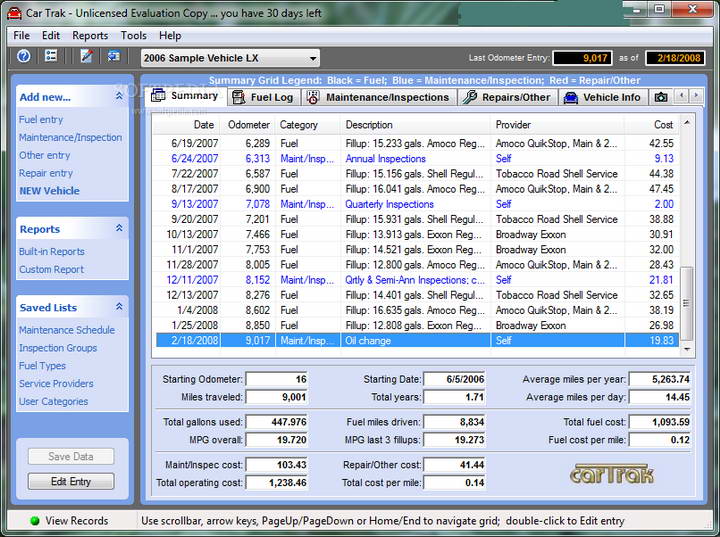Open the Tools menu
The image size is (720, 537).
tap(134, 35)
